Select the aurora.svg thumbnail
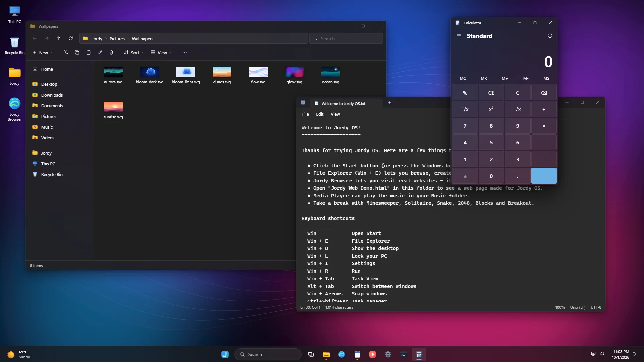This screenshot has height=362, width=644. (x=113, y=72)
